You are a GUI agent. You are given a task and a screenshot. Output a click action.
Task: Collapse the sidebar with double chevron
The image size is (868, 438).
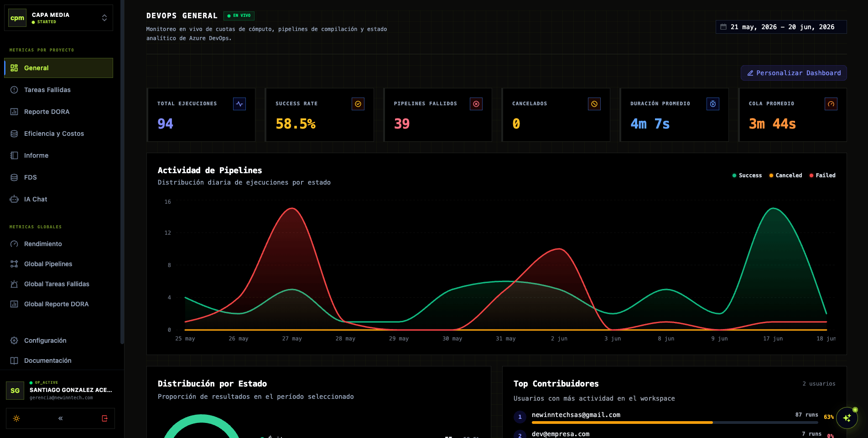pyautogui.click(x=60, y=418)
